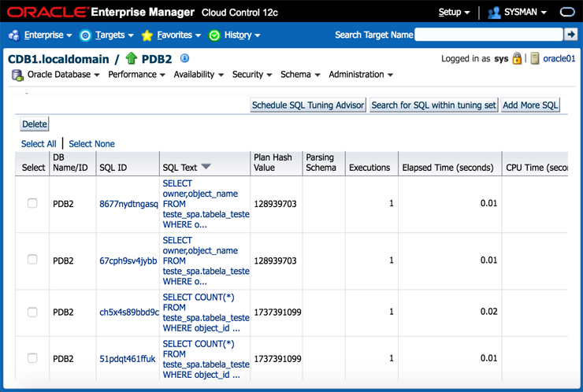
Task: Click the Select All link
Action: (x=39, y=144)
